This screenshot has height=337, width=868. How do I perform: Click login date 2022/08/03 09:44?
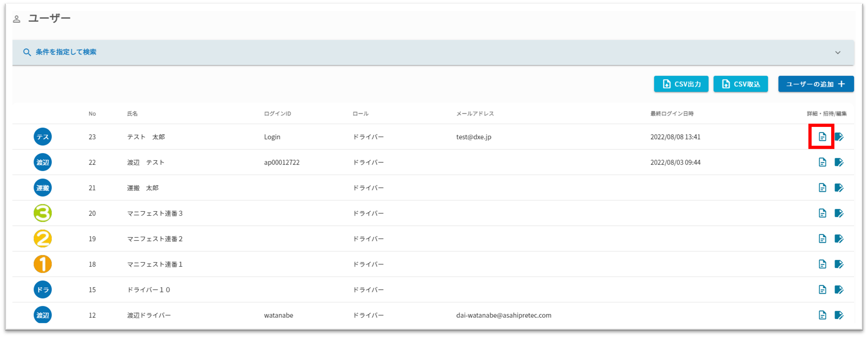(x=675, y=162)
